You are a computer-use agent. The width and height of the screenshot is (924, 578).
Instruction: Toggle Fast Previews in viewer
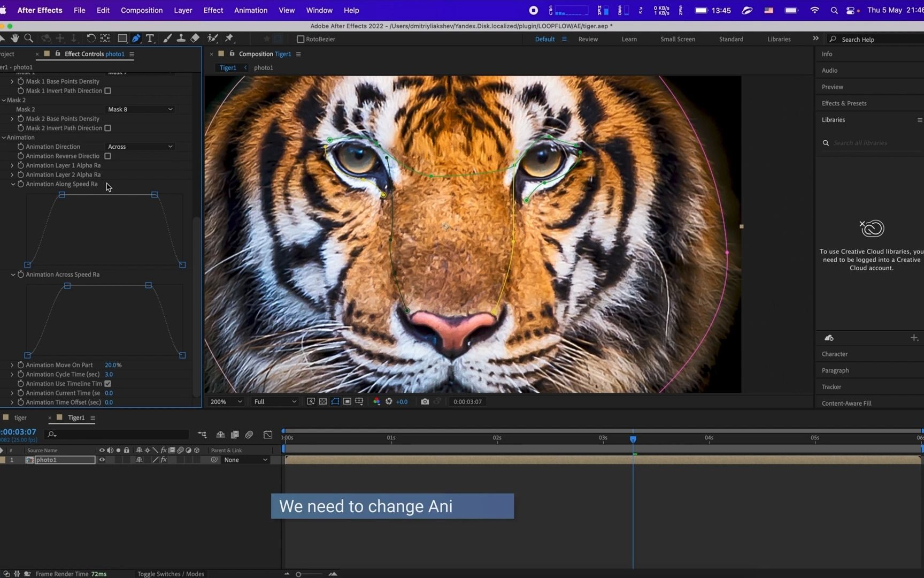[311, 401]
